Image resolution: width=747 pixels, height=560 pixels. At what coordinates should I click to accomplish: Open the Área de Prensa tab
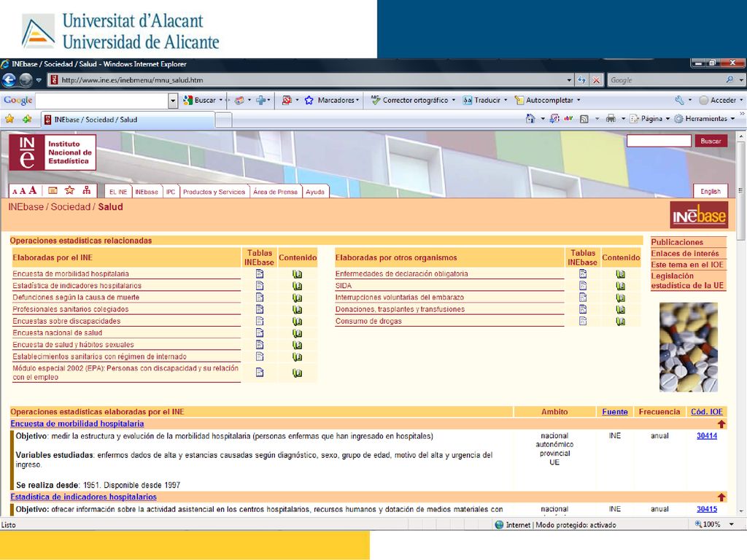click(x=275, y=192)
